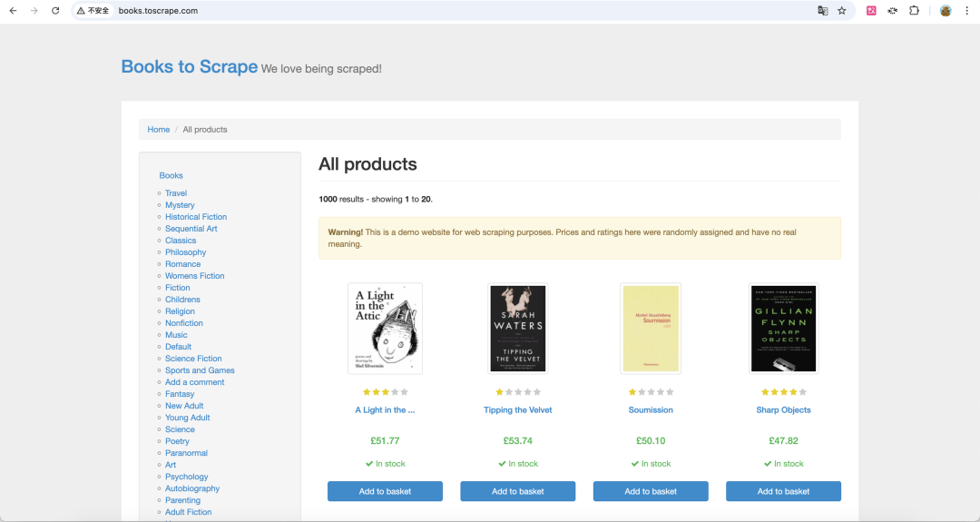Open the Young Adult category
Screen dimensions: 980x522
(x=188, y=418)
